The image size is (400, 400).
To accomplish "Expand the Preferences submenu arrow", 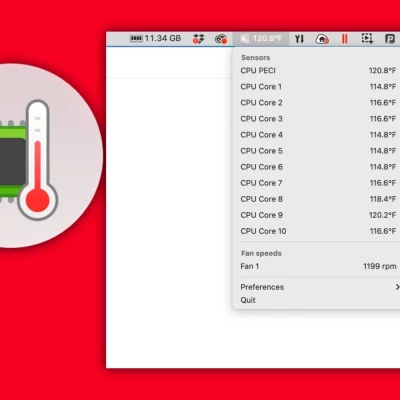I will 397,287.
